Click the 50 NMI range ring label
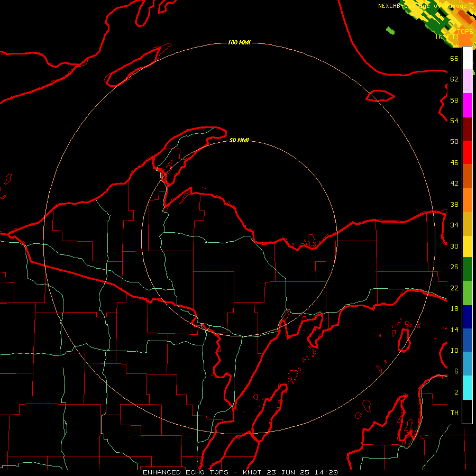The image size is (476, 476). click(239, 140)
